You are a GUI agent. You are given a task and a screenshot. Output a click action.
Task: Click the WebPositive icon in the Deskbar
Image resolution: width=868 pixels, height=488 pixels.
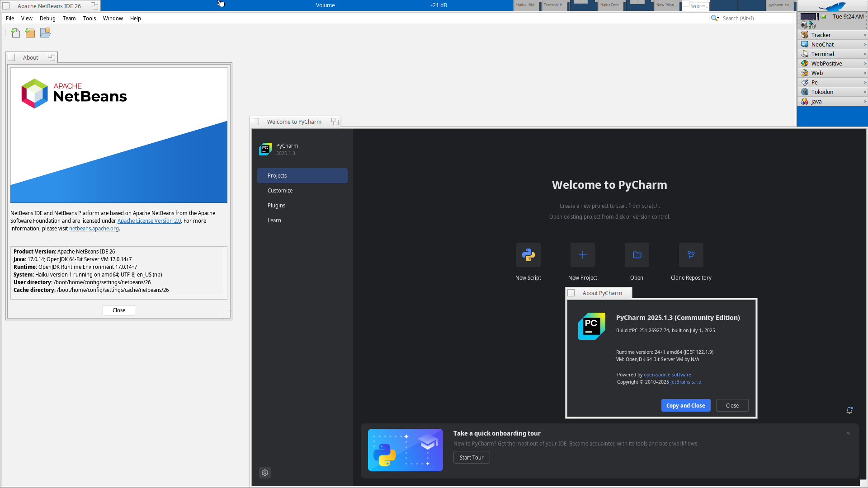tap(805, 63)
